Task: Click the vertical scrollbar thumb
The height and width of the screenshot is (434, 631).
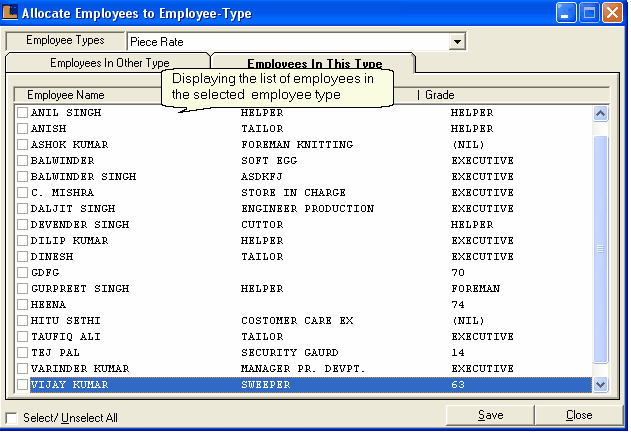Action: tap(600, 250)
